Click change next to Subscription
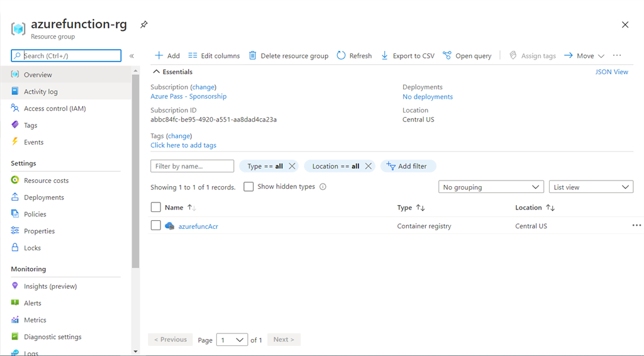644x356 pixels. click(203, 87)
